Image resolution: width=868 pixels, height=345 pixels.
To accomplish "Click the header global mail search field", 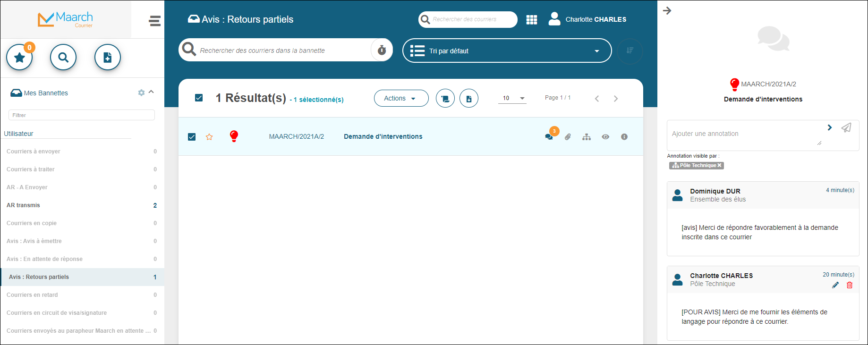I will 468,19.
